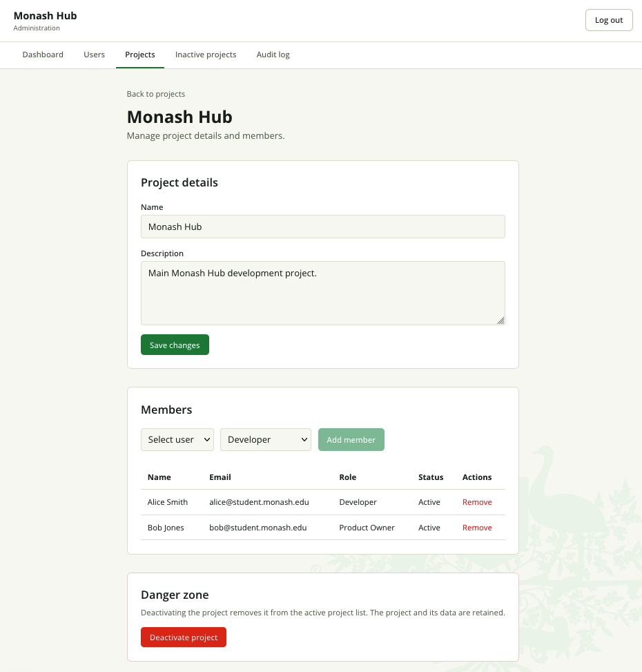642x672 pixels.
Task: Click the project Name input field
Action: (x=323, y=227)
